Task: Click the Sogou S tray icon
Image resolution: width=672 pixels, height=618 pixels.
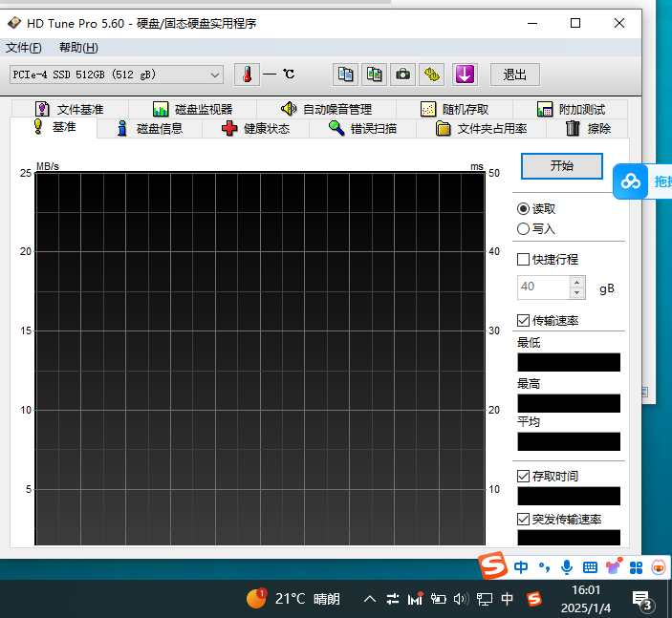Action: point(534,599)
